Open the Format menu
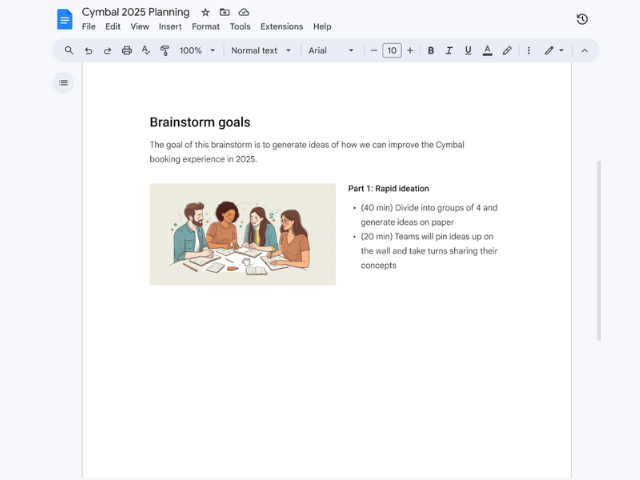Screen dimensions: 640x480 (206, 27)
